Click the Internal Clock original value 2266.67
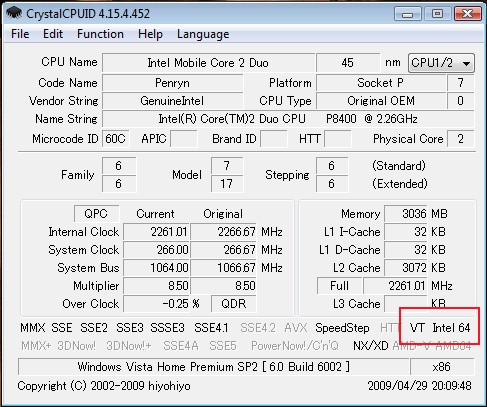Viewport: 487px width, 407px height. point(223,232)
